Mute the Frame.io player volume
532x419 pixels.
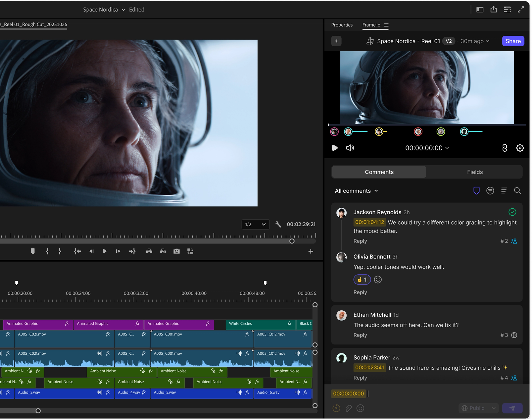coord(350,148)
